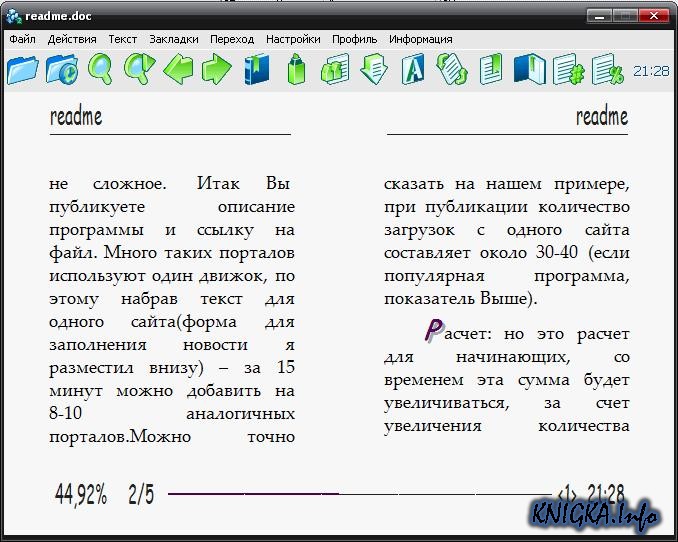The height and width of the screenshot is (542, 678).
Task: Click the words 'показатель Выше).'
Action: click(461, 298)
